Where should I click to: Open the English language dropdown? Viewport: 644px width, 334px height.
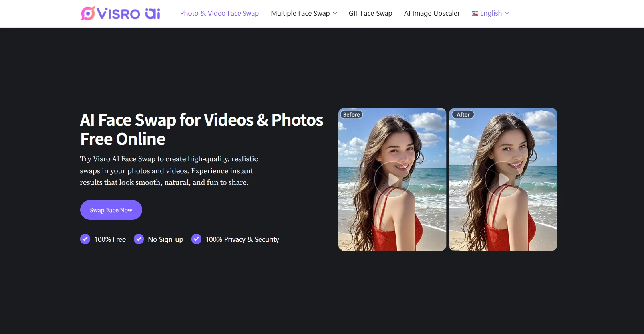tap(491, 14)
